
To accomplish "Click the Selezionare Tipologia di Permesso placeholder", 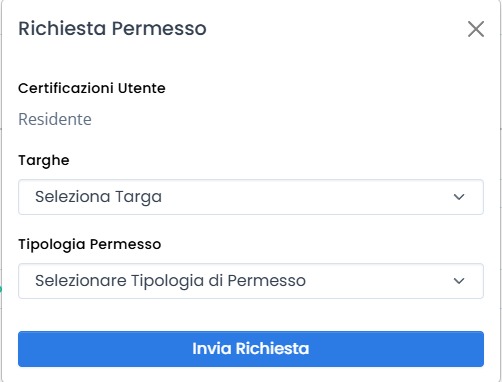I will [170, 281].
